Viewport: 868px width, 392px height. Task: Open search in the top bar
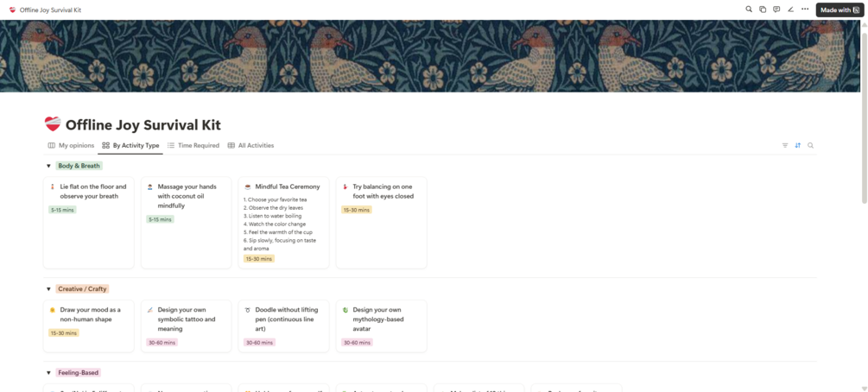749,9
